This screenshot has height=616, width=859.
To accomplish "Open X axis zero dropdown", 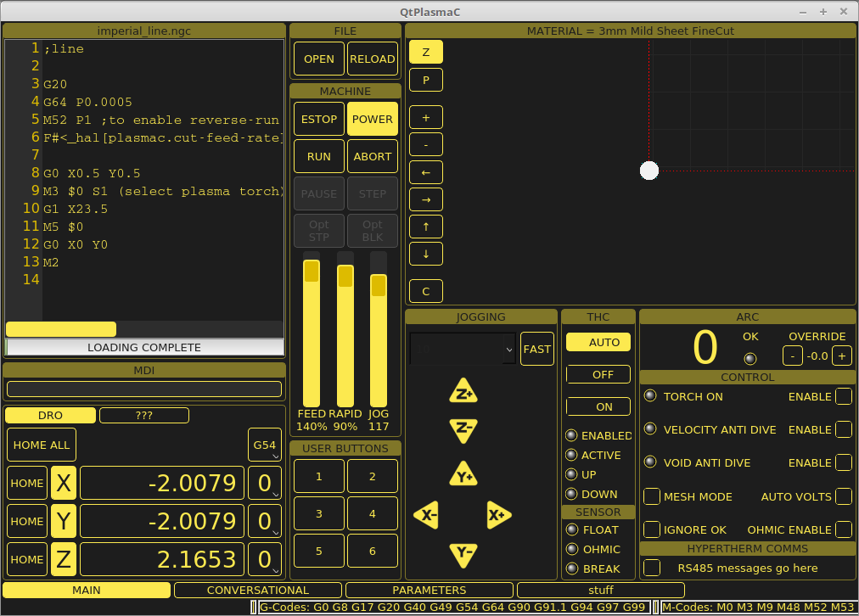I will 265,483.
